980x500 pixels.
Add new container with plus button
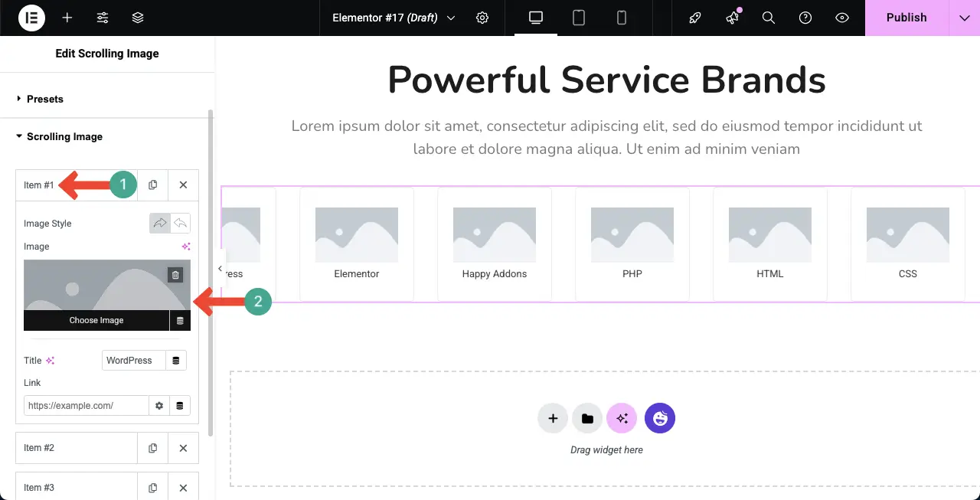[553, 419]
